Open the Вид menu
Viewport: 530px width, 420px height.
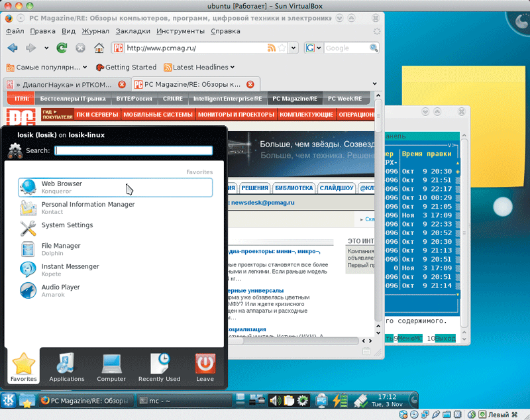coord(68,31)
